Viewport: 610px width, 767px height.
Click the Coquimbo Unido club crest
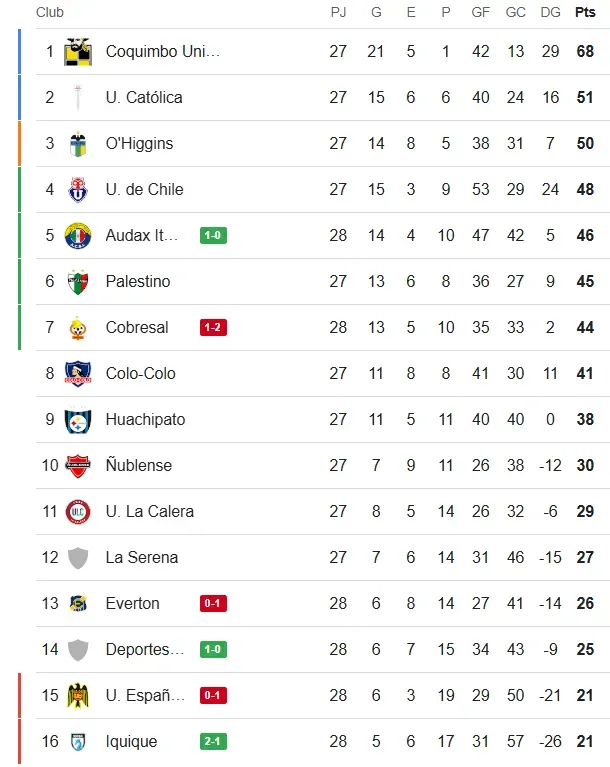(x=78, y=52)
